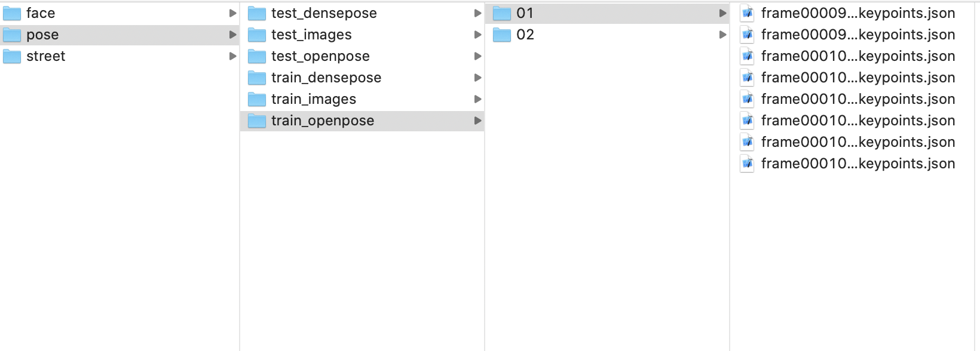
Task: Click the 02 folder icon
Action: pyautogui.click(x=501, y=35)
